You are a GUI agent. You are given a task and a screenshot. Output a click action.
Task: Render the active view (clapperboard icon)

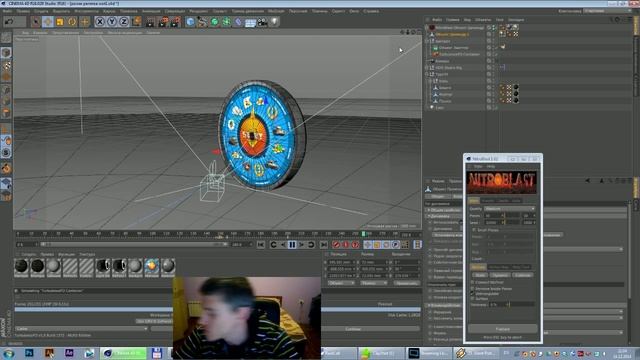tap(151, 22)
